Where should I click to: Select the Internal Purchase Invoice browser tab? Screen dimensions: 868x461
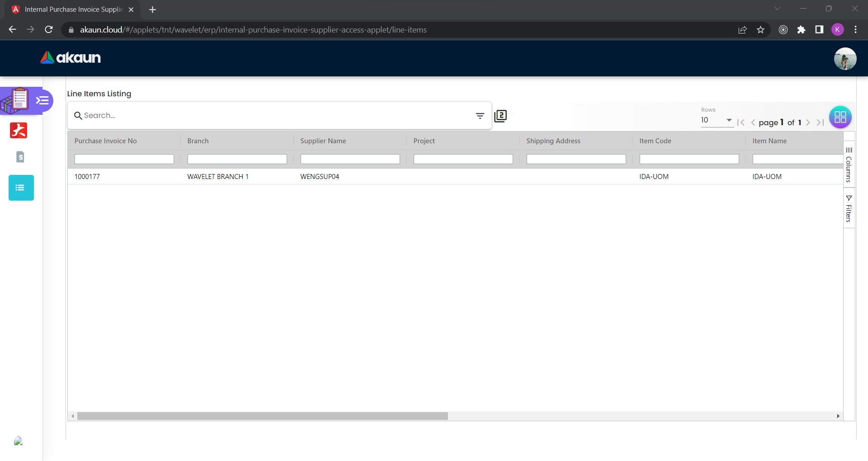(x=73, y=9)
